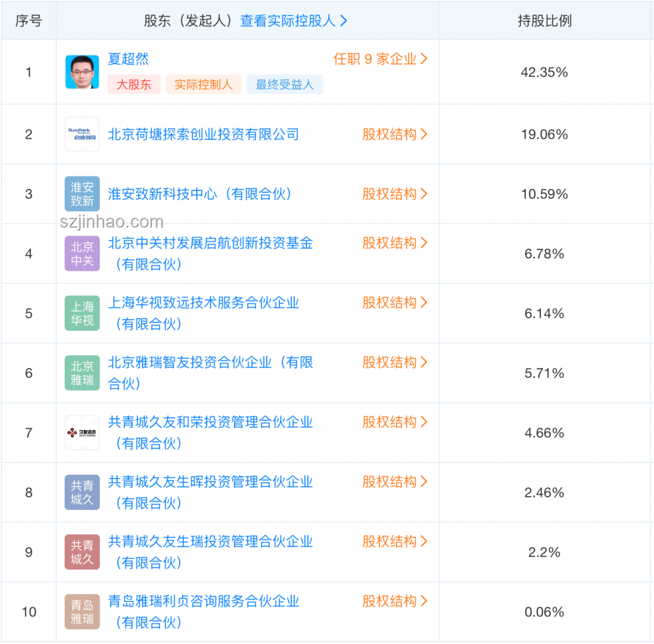This screenshot has width=654, height=644.
Task: Click 夏超然's profile photo
Action: tap(82, 72)
